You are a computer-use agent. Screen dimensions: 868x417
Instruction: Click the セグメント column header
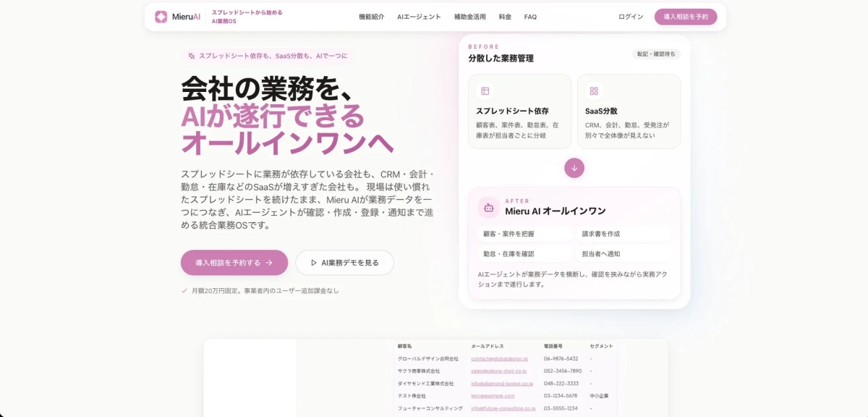coord(601,346)
